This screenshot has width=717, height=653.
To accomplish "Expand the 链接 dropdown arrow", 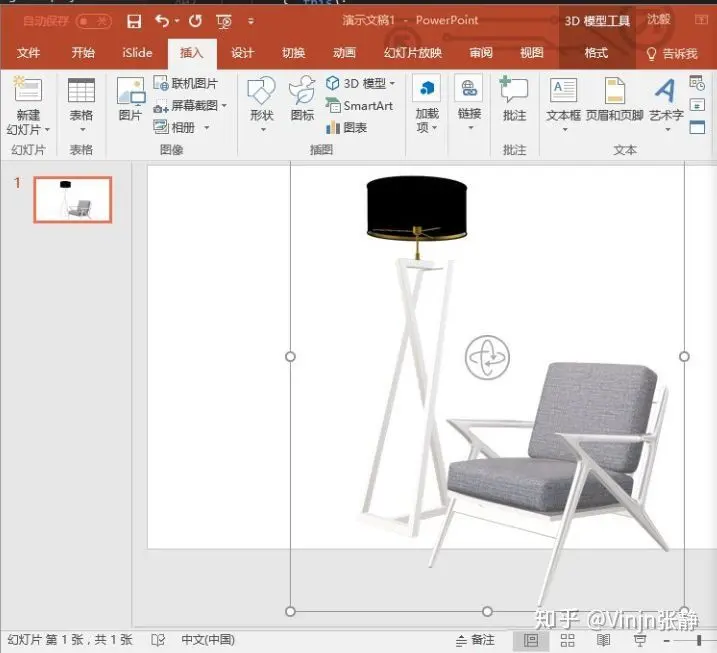I will tap(471, 128).
